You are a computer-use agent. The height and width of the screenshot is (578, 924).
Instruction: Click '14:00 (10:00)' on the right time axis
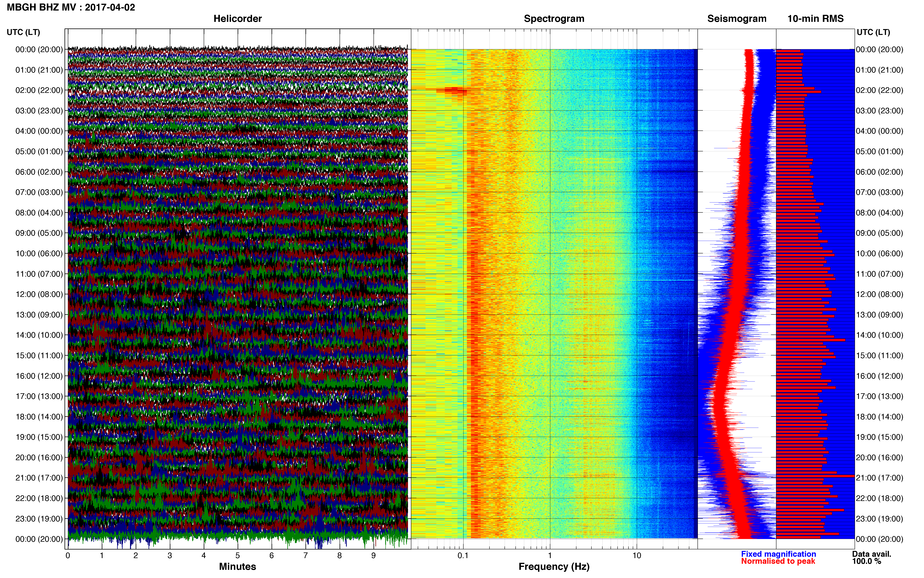click(879, 335)
